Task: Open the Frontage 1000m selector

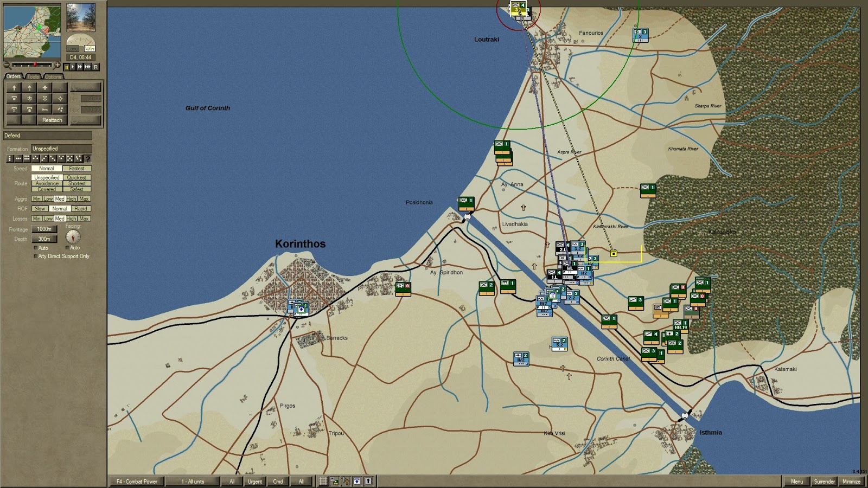Action: pyautogui.click(x=44, y=229)
